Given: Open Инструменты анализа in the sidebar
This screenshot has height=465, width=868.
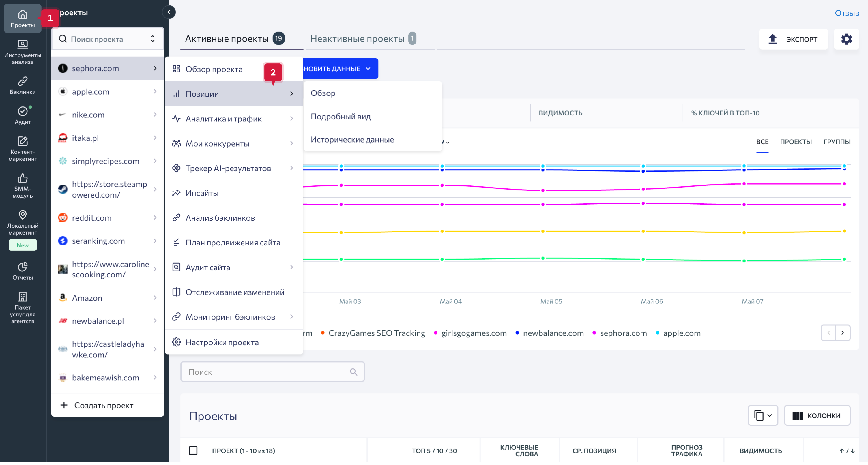Looking at the screenshot, I should pyautogui.click(x=23, y=52).
